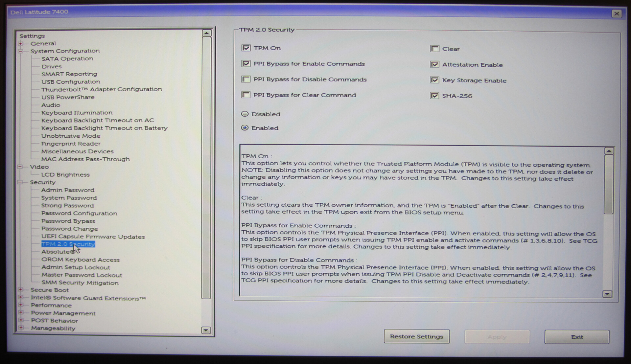
Task: Expand the Secure Boot node
Action: click(x=21, y=290)
